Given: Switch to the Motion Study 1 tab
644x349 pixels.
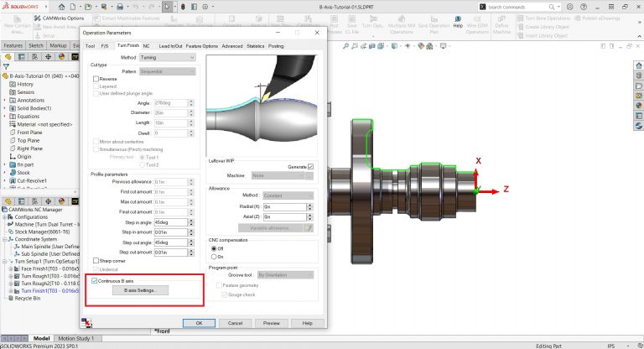Looking at the screenshot, I should point(76,338).
